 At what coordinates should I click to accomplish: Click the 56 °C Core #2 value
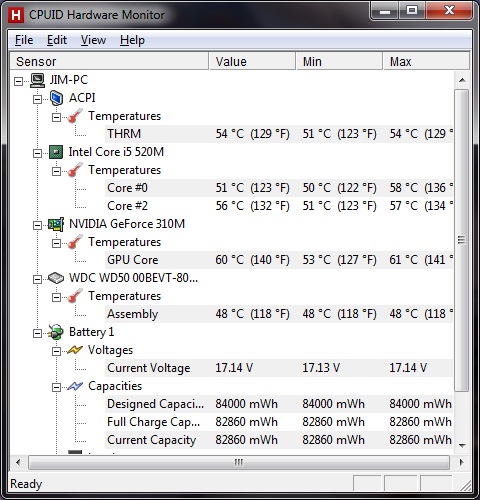[252, 206]
